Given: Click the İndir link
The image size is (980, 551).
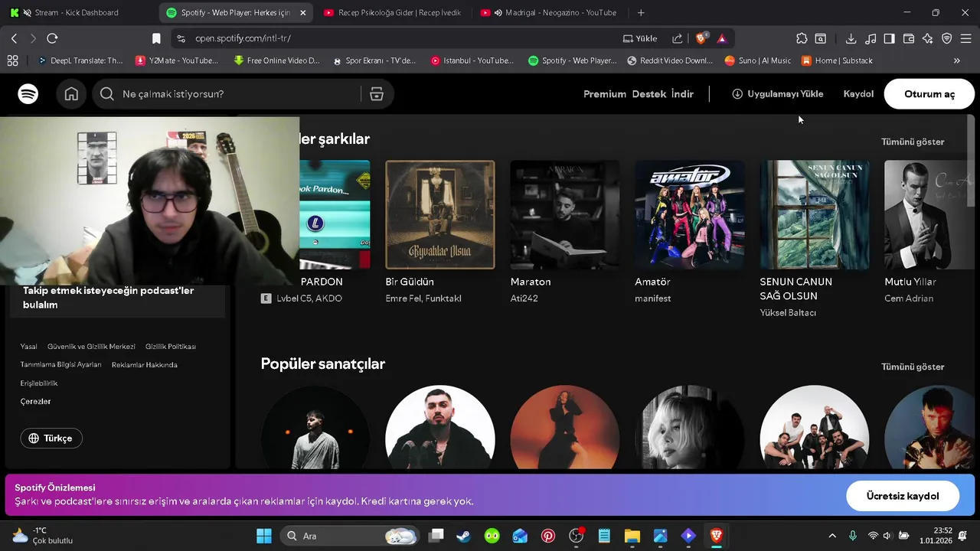Looking at the screenshot, I should (x=682, y=94).
